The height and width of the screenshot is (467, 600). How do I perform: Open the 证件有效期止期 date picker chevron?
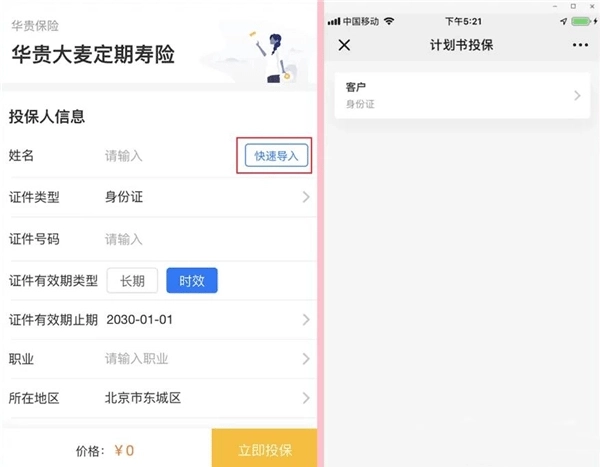pyautogui.click(x=306, y=320)
